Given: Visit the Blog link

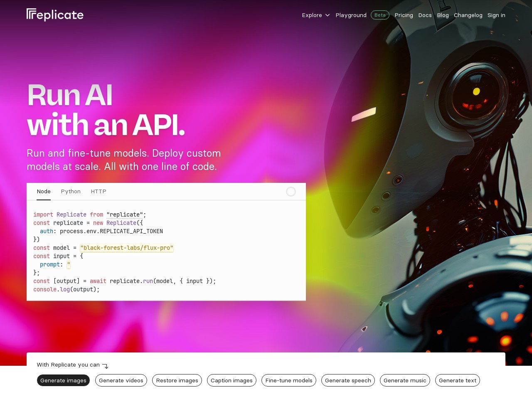Looking at the screenshot, I should point(443,15).
